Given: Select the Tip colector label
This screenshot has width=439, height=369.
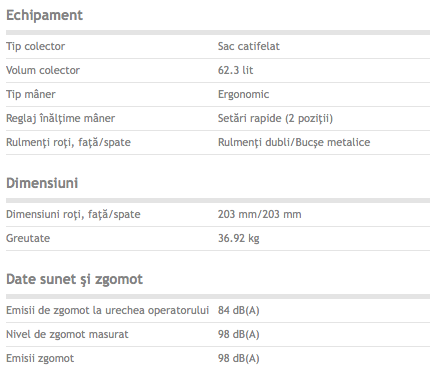Looking at the screenshot, I should pyautogui.click(x=35, y=46).
